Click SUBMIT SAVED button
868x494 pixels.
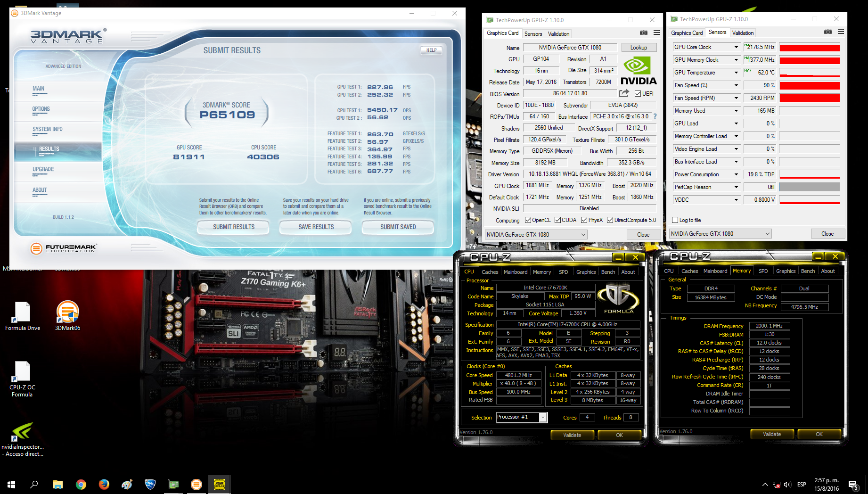tap(398, 227)
